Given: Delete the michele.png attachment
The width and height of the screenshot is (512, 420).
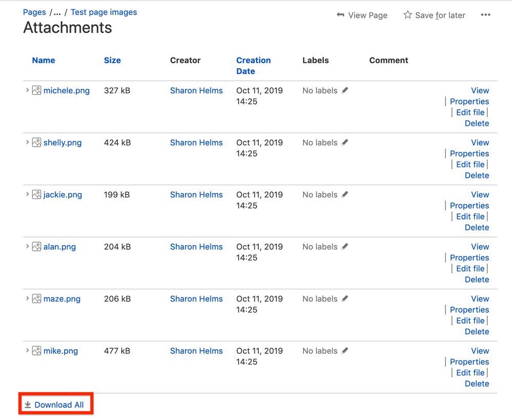Looking at the screenshot, I should [477, 123].
